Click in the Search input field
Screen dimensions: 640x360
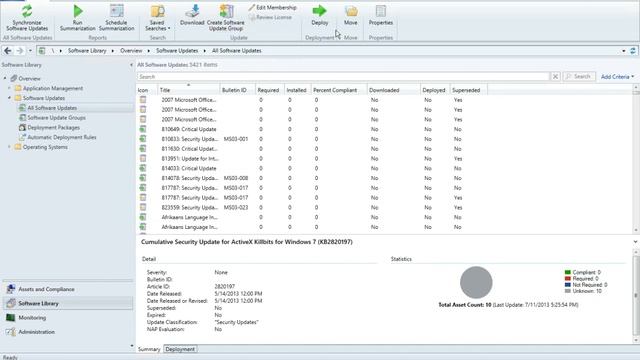point(343,77)
